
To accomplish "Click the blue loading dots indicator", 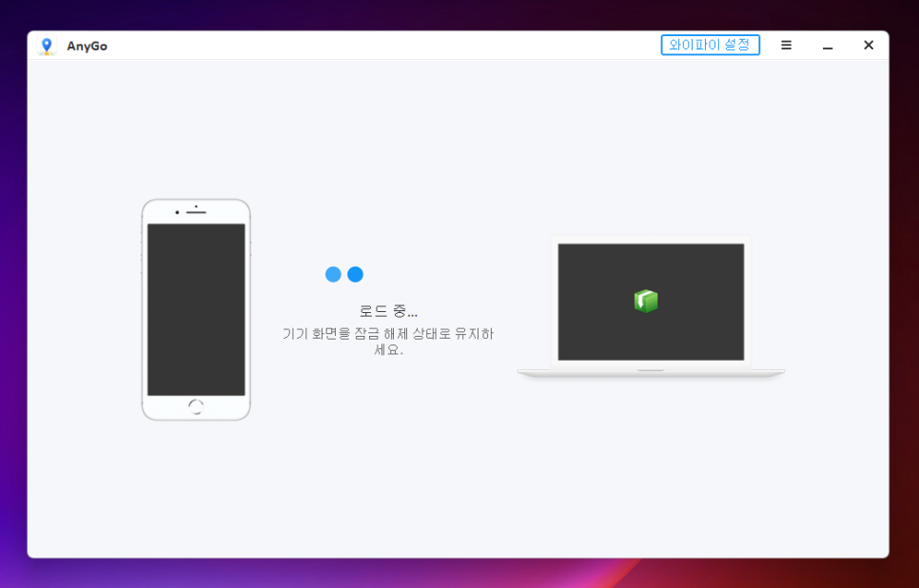I will coord(344,274).
